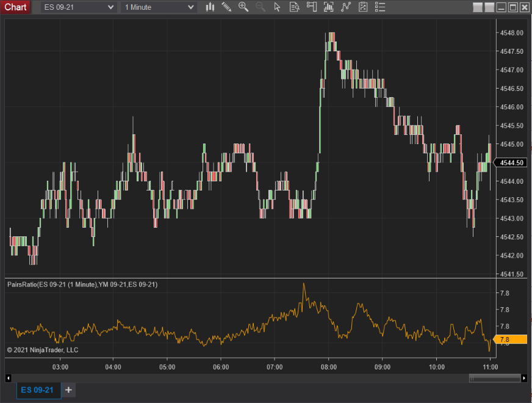Click the PairsRatio indicator label
This screenshot has height=403, width=532.
(x=82, y=285)
